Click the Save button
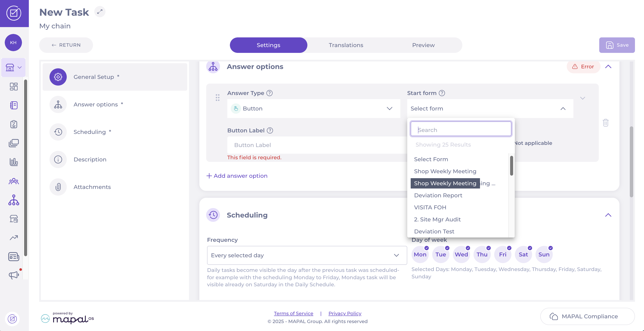 [x=617, y=45]
